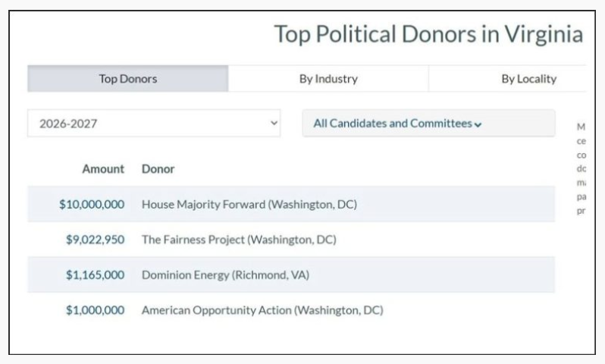This screenshot has height=364, width=605.
Task: Click the $9,022,950 amount link
Action: pos(95,240)
